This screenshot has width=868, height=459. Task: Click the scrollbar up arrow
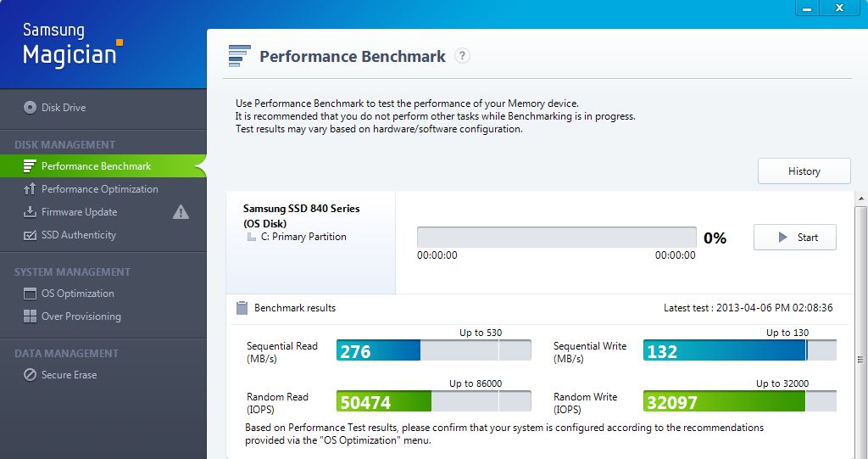[x=861, y=199]
